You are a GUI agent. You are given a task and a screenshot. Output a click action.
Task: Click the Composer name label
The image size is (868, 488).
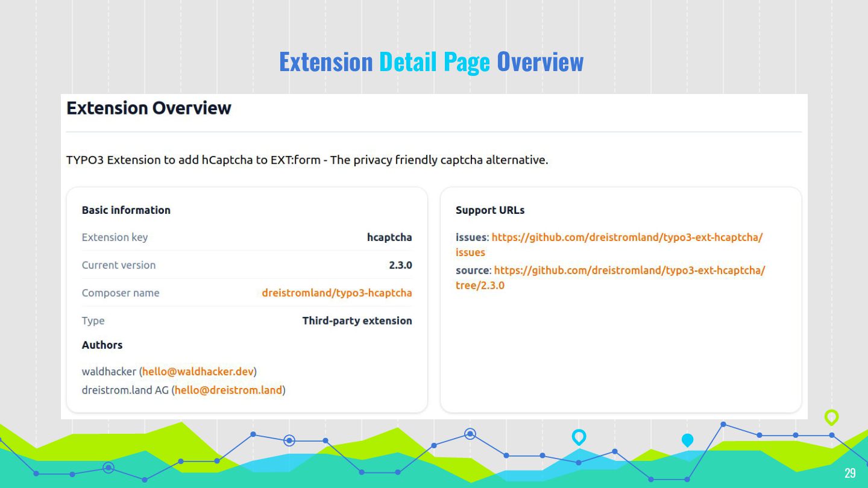pos(121,293)
